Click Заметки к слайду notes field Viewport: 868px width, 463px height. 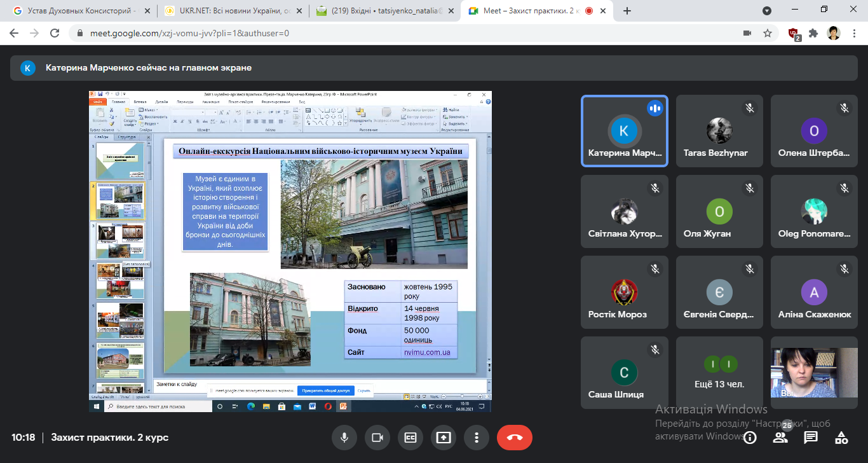[321, 385]
